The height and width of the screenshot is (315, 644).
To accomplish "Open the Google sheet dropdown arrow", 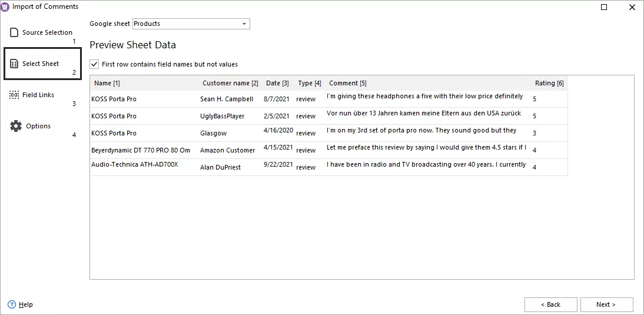I will (244, 24).
